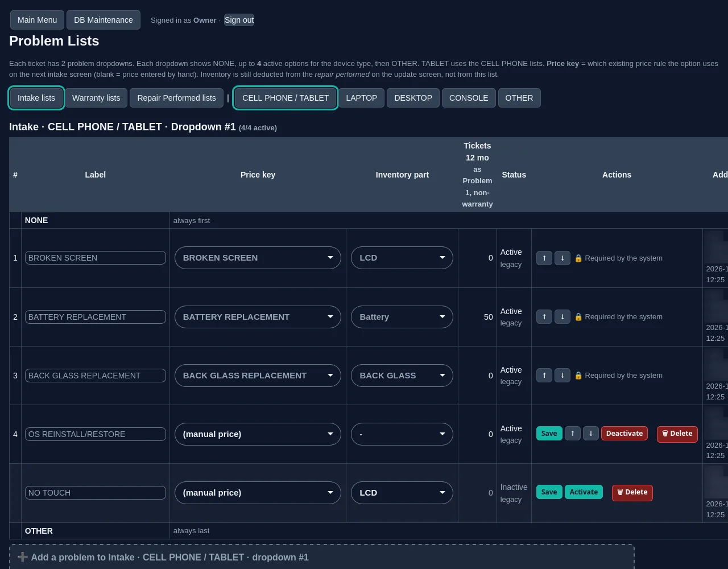Edit the BATTERY REPLACEMENT label field
728x569 pixels.
(x=96, y=317)
